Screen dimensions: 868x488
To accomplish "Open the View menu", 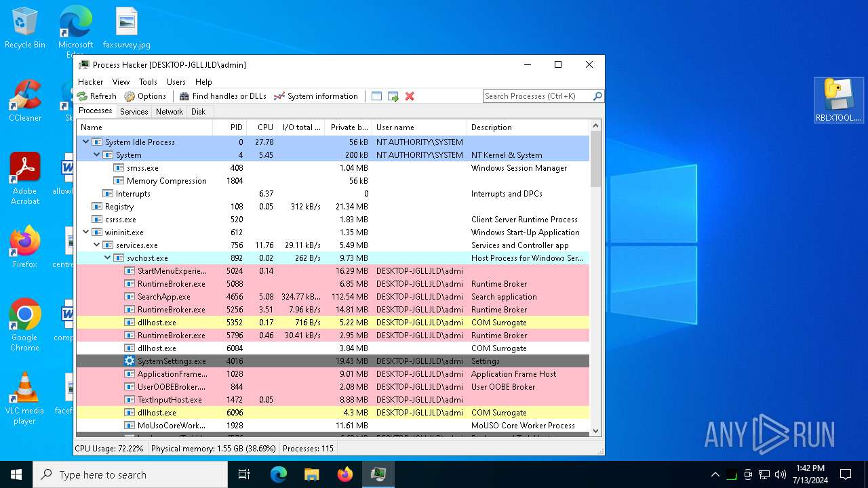I will 121,81.
